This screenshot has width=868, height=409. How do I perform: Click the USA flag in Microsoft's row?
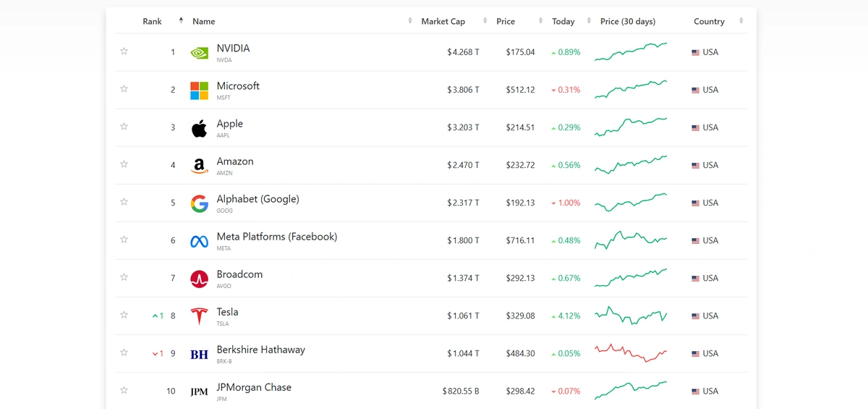coord(695,90)
